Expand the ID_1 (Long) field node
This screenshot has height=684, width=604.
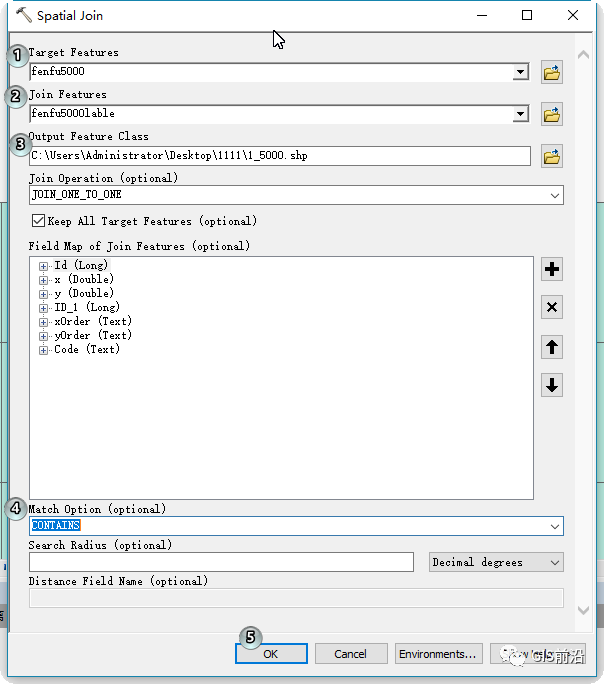click(43, 308)
